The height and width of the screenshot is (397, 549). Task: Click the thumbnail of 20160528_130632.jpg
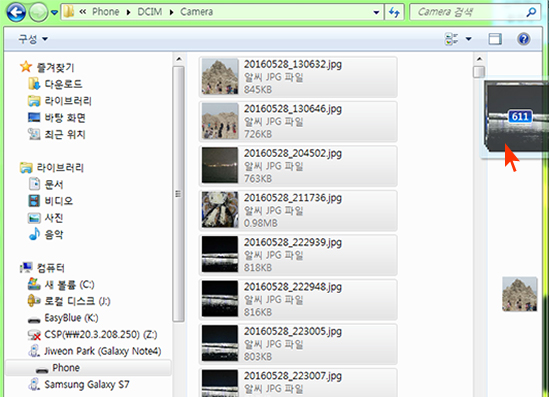[220, 77]
